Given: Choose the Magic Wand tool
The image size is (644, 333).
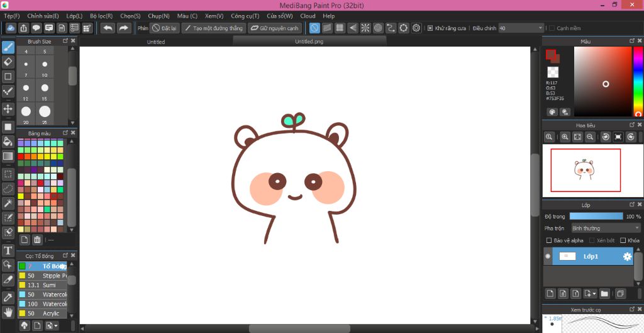Looking at the screenshot, I should 8,203.
